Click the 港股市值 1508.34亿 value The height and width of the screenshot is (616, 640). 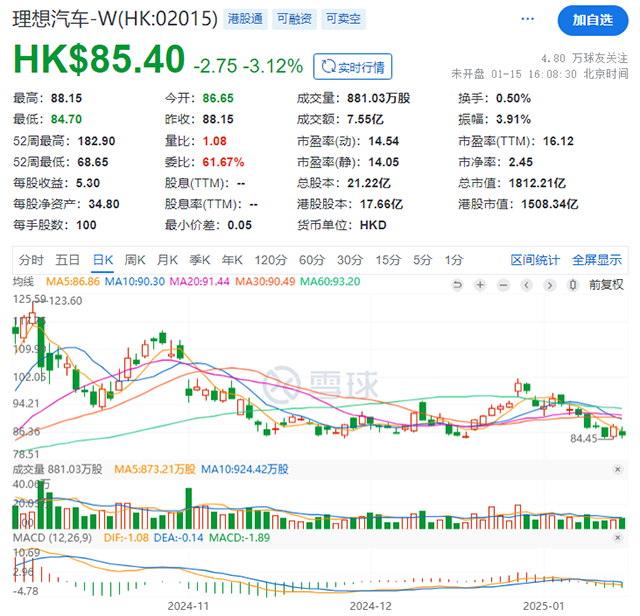(x=550, y=204)
